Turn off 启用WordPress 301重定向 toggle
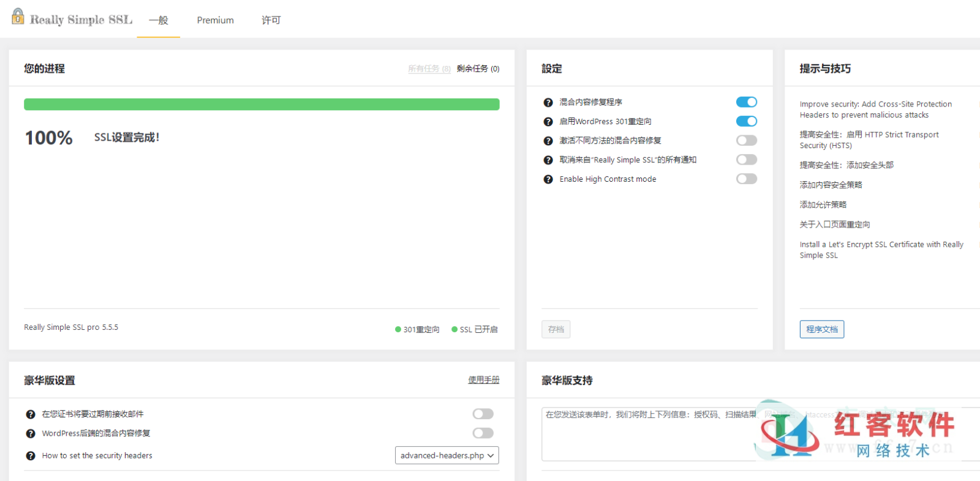 point(747,121)
